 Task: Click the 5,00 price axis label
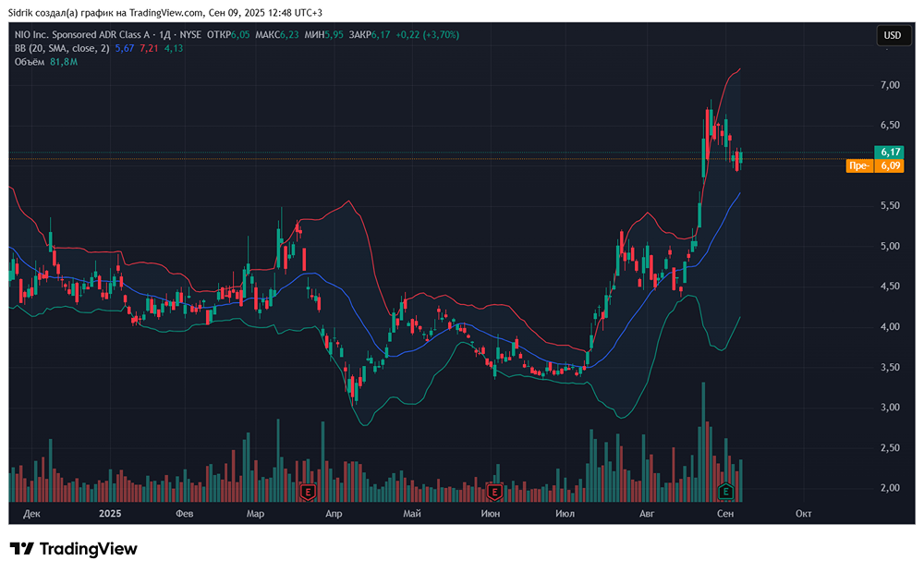[x=890, y=246]
